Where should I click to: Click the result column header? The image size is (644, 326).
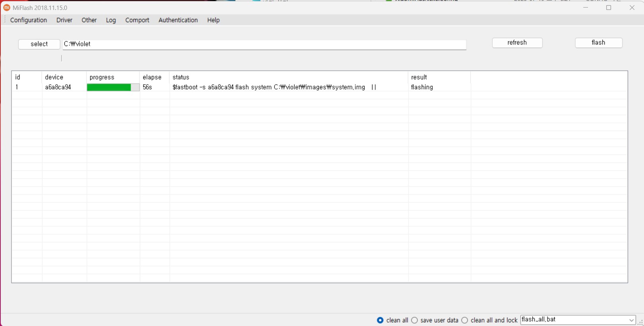(x=440, y=77)
